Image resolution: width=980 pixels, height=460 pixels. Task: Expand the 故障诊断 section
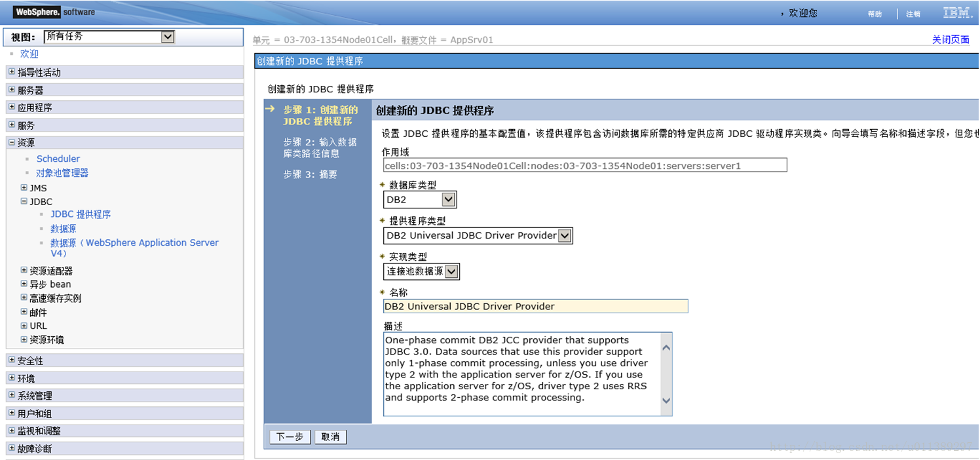click(12, 448)
